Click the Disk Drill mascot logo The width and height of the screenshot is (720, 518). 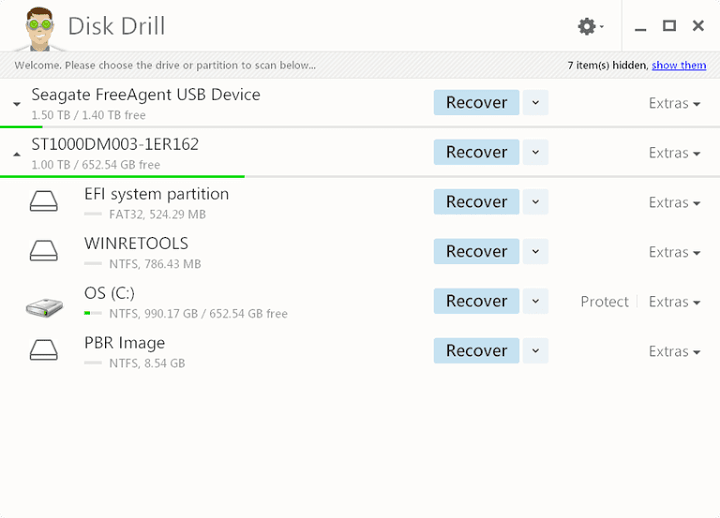click(x=36, y=26)
